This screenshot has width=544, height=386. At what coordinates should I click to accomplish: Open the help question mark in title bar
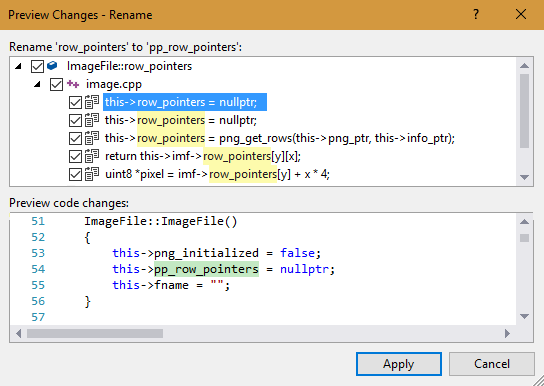pyautogui.click(x=476, y=14)
